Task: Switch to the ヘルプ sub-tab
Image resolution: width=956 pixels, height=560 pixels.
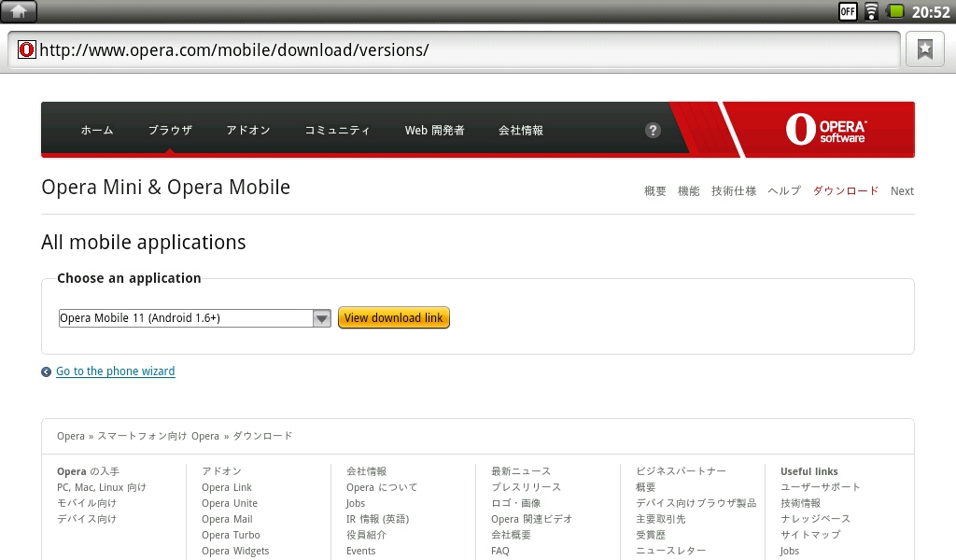Action: 784,190
